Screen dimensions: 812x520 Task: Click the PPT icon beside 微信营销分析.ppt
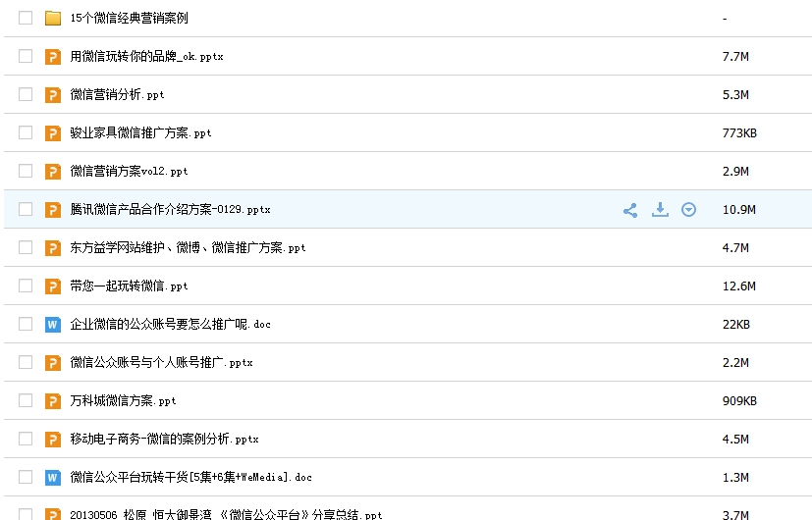[53, 95]
